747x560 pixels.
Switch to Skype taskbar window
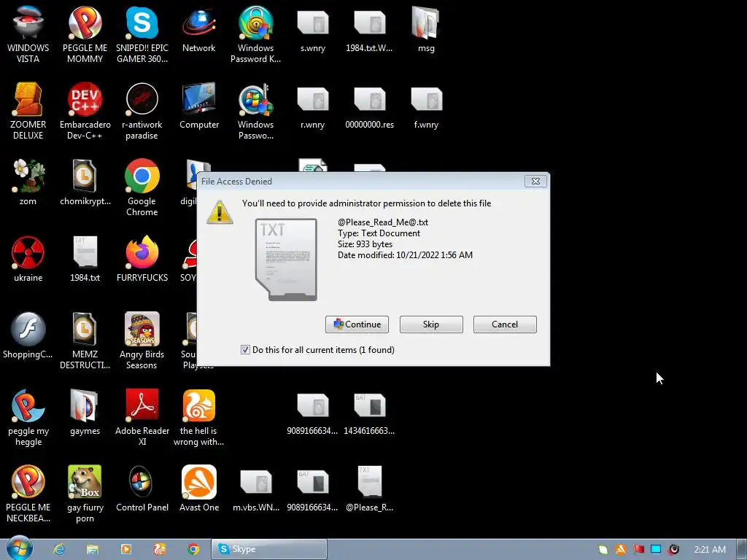[269, 550]
